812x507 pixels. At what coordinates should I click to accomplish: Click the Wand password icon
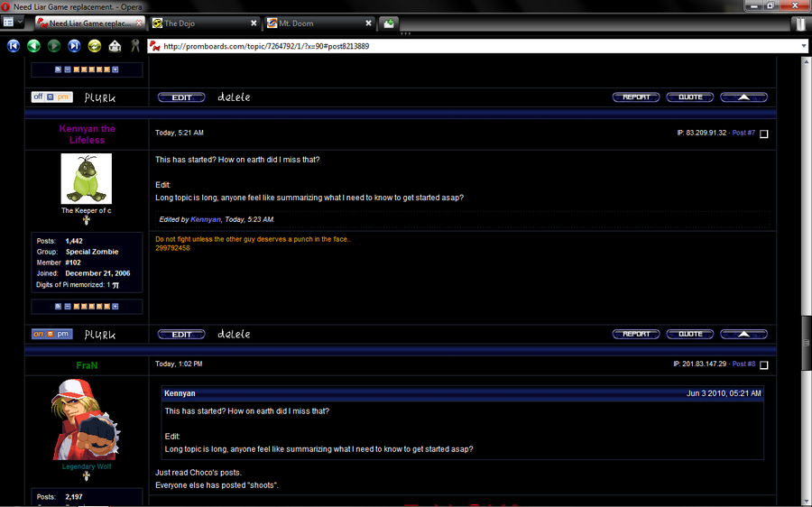point(135,46)
